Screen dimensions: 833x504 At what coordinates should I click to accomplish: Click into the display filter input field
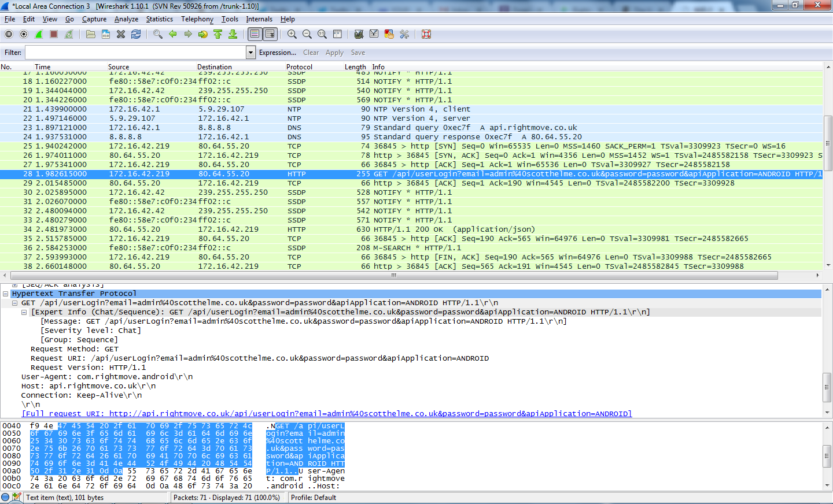point(135,53)
